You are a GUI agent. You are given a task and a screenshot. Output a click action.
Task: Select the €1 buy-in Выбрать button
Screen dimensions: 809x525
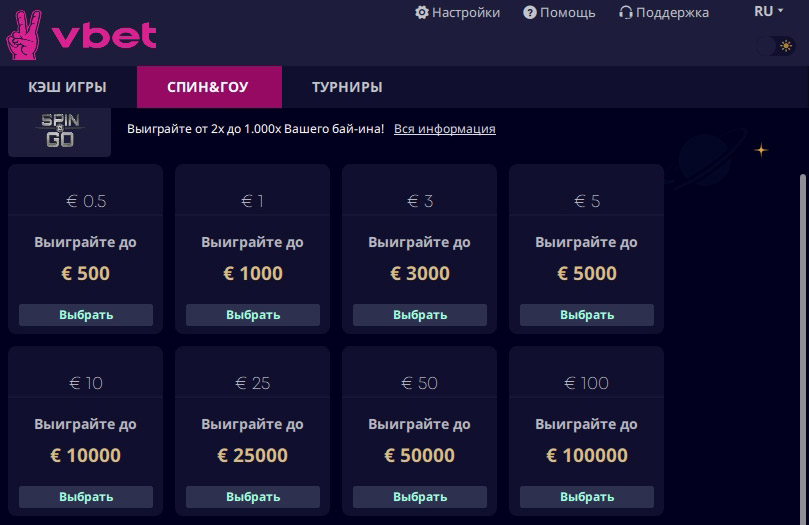tap(253, 315)
